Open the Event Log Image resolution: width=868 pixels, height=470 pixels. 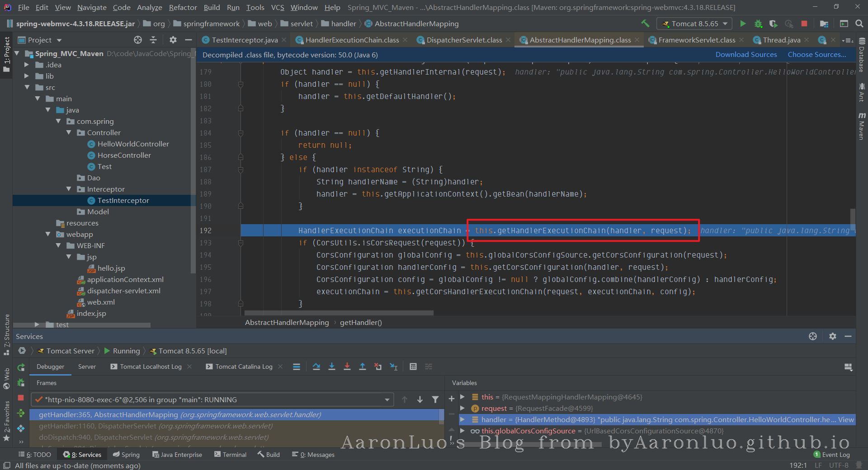coord(832,455)
